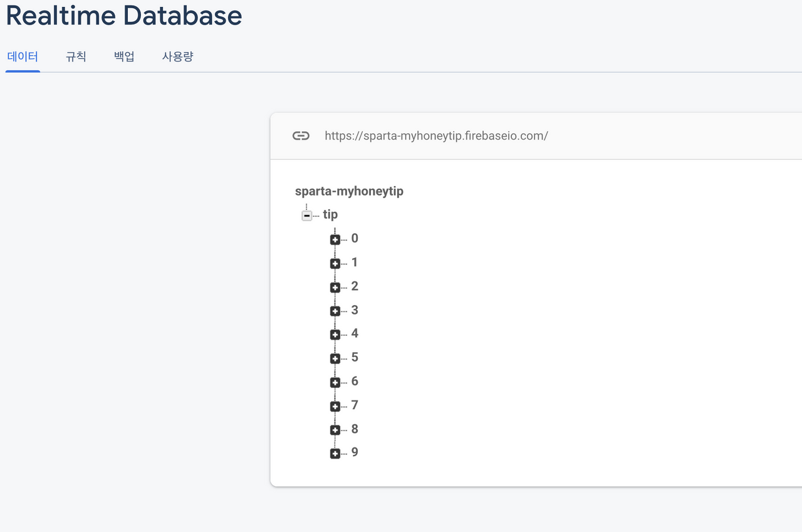Select the sparta-myhoneytip root node

[x=349, y=191]
